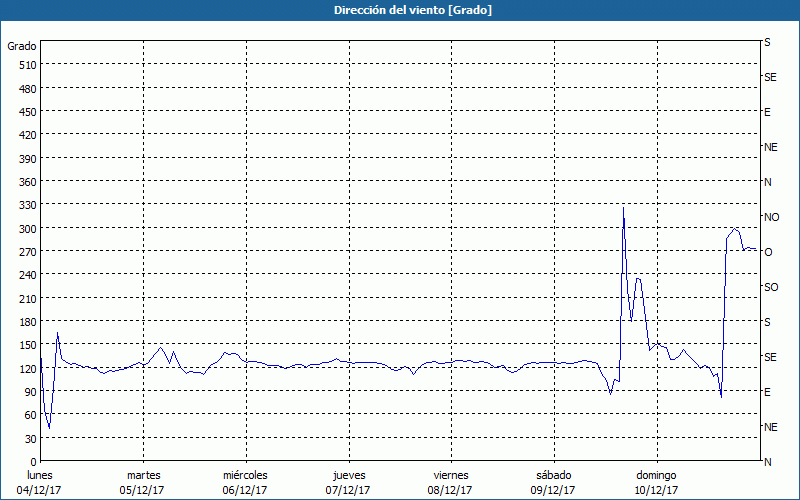This screenshot has height=500, width=800.
Task: Select the 'martes' day label
Action: (143, 475)
